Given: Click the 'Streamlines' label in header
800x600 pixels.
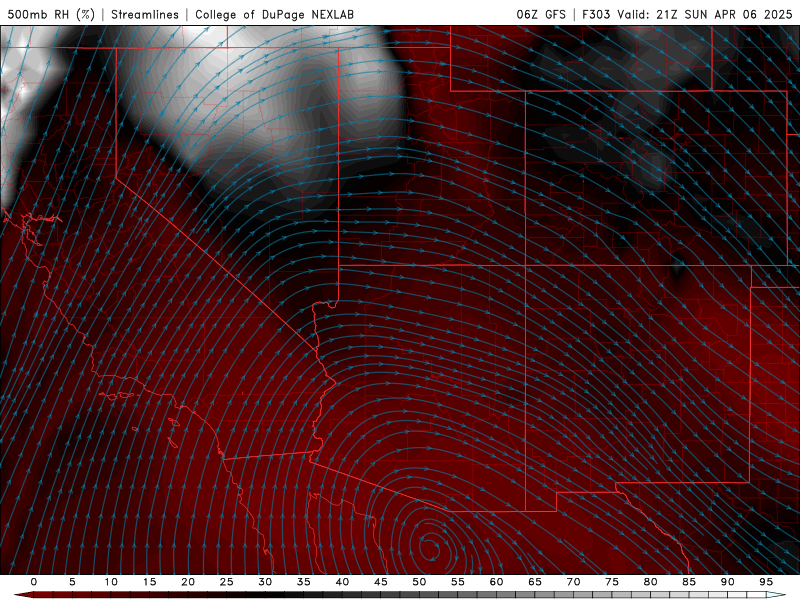Looking at the screenshot, I should (x=145, y=14).
